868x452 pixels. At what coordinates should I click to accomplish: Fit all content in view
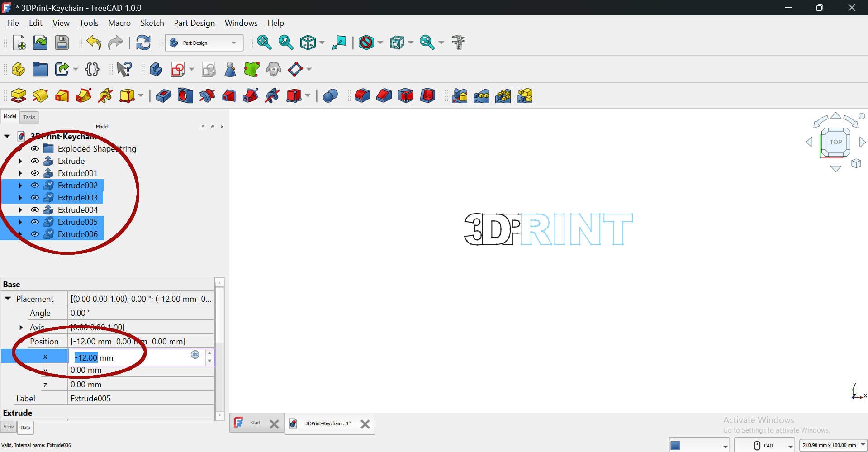[264, 43]
